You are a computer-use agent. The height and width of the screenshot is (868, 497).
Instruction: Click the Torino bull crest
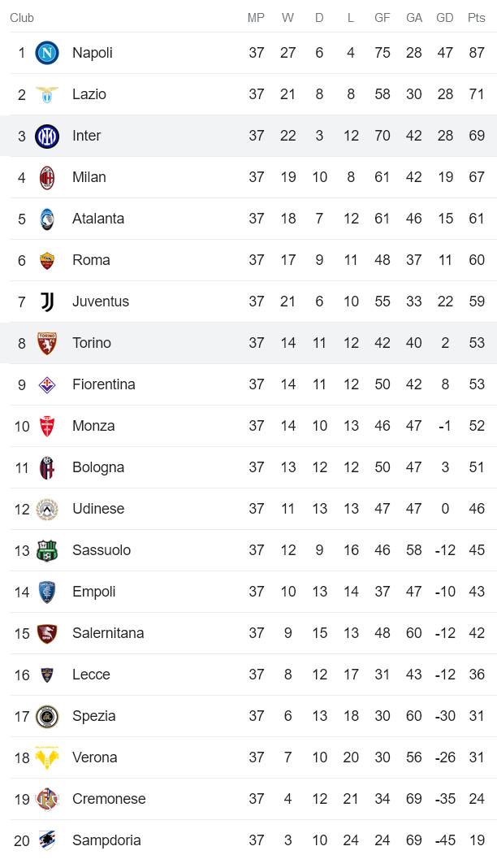(47, 343)
